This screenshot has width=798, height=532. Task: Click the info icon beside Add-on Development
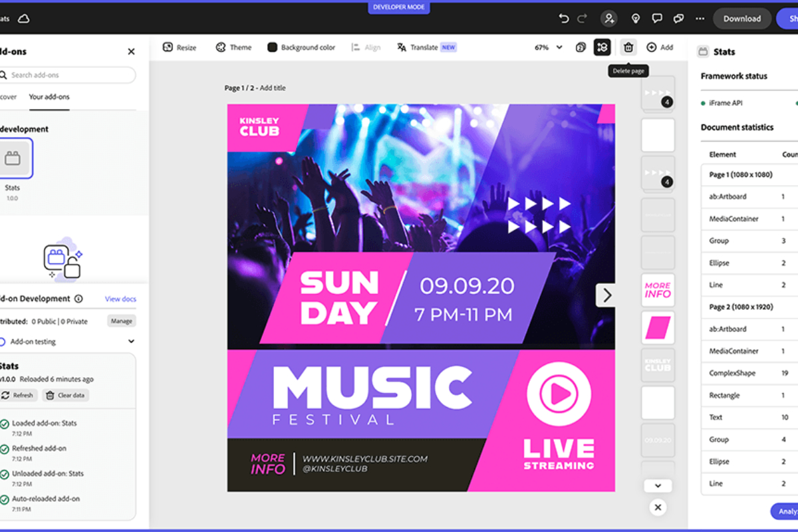coord(78,299)
